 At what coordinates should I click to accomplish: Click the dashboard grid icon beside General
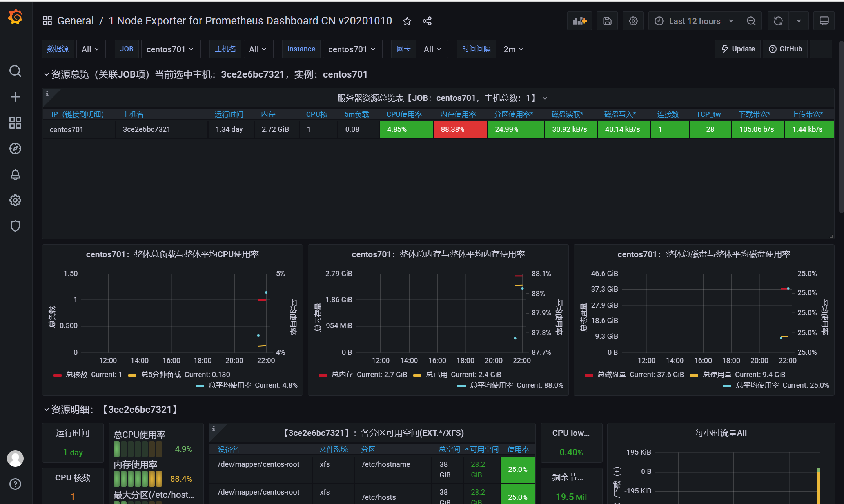[47, 21]
